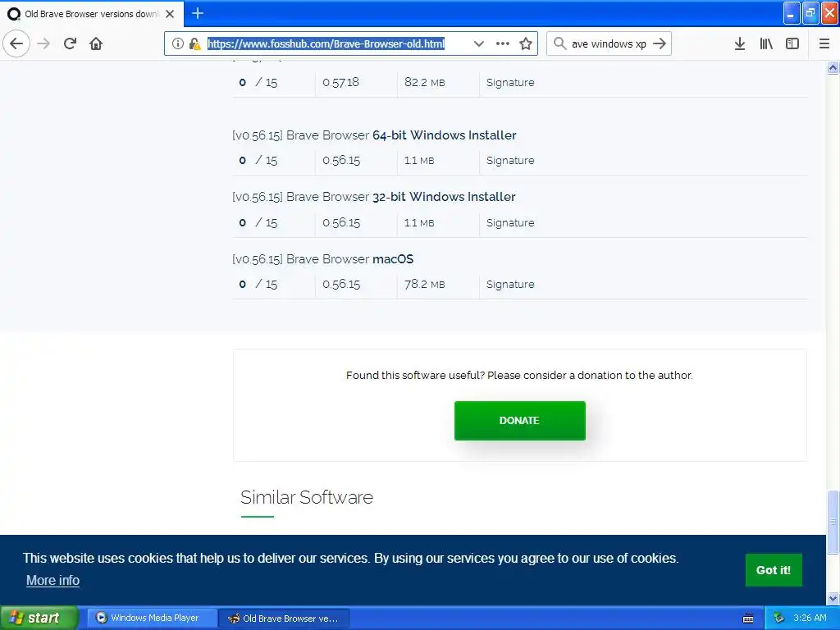Switch to Windows Media Player taskbar item
The height and width of the screenshot is (630, 840).
tap(152, 618)
